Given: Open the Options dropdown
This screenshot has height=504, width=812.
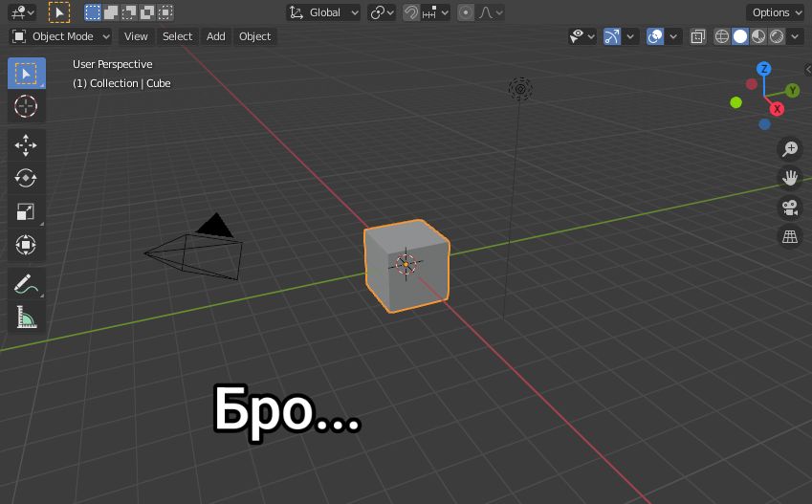Looking at the screenshot, I should (776, 12).
